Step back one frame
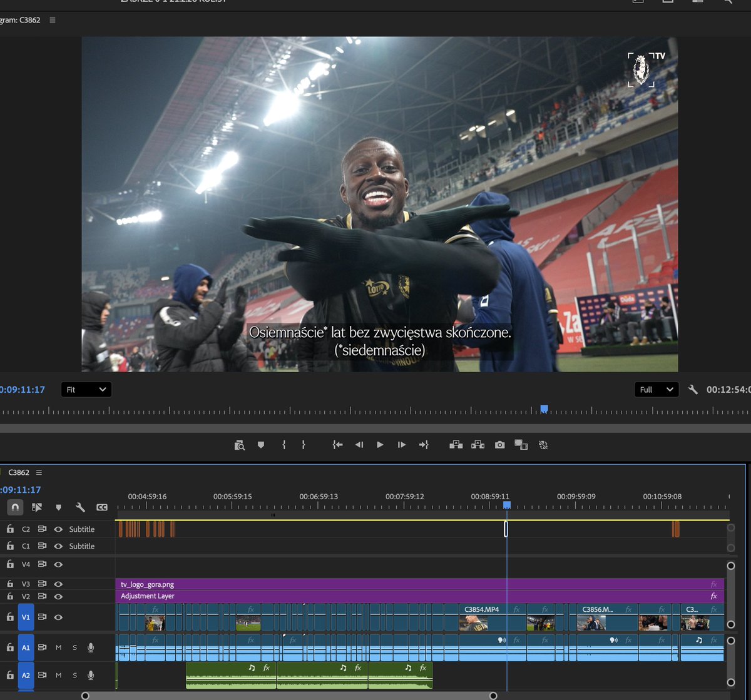 359,445
